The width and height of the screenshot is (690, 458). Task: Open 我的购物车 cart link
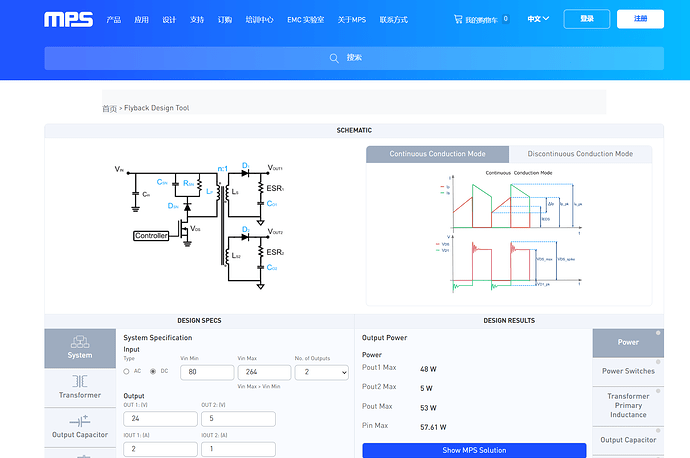pos(481,20)
